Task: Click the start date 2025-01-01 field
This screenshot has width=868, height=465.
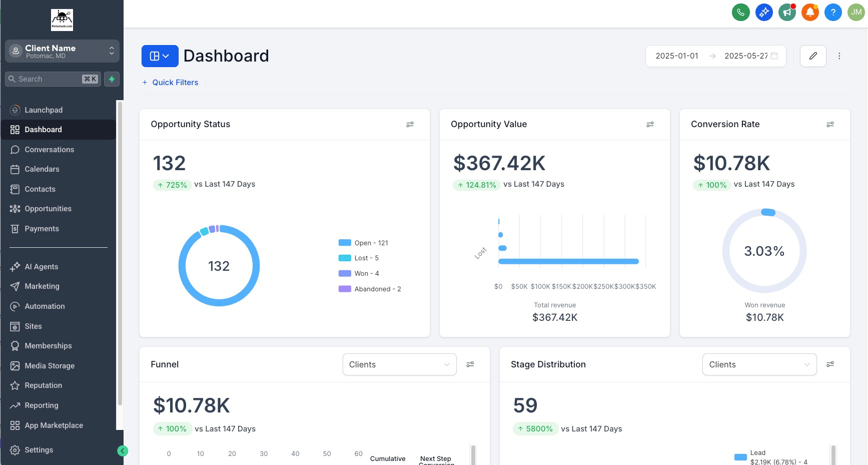Action: click(677, 56)
